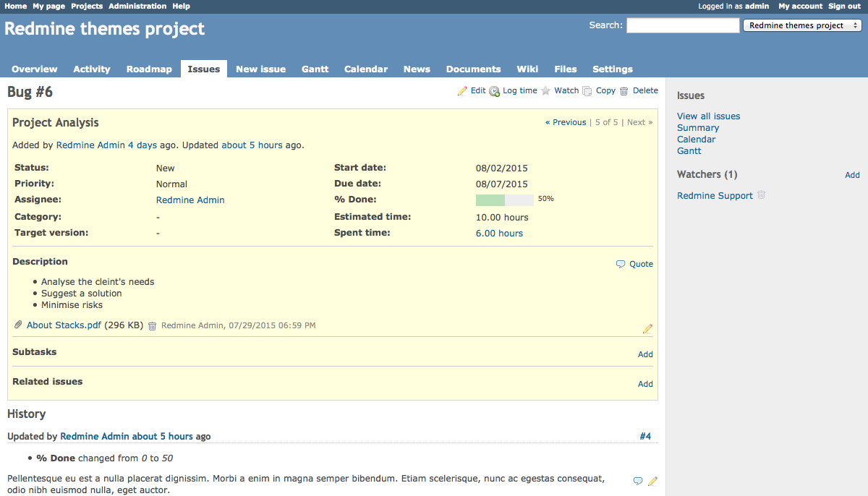Open Projects in the top menu
This screenshot has width=868, height=496.
coord(87,6)
